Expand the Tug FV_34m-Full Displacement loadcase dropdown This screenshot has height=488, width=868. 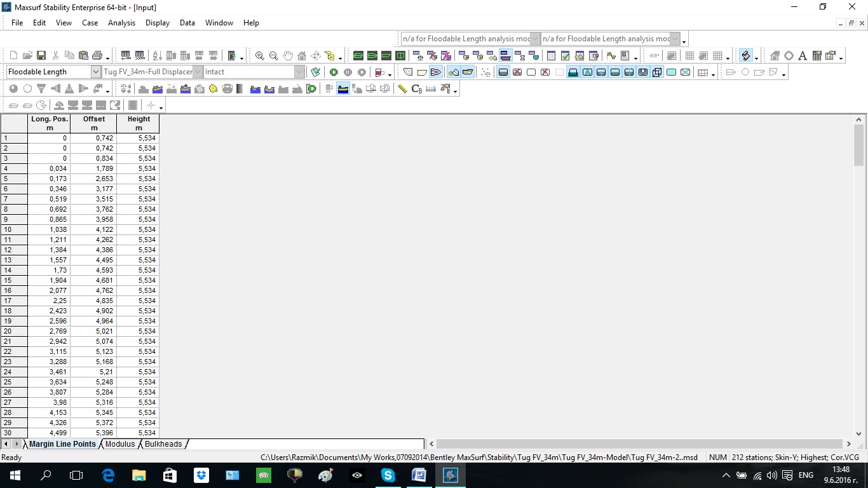coord(198,72)
